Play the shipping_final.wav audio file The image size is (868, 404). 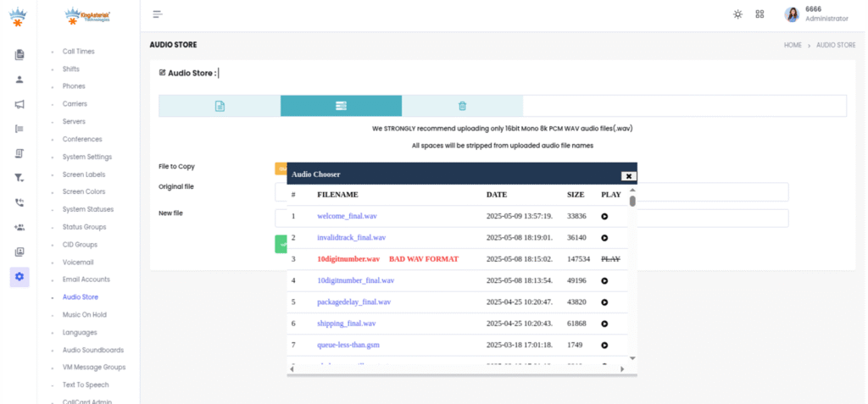point(604,324)
